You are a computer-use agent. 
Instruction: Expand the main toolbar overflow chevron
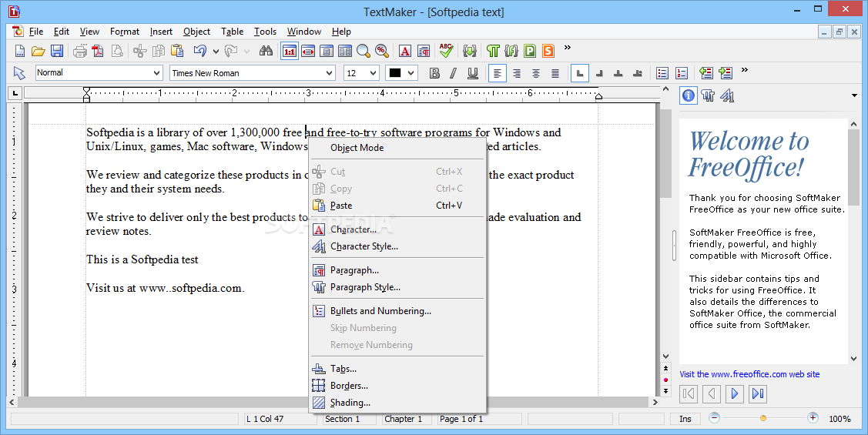[x=568, y=48]
